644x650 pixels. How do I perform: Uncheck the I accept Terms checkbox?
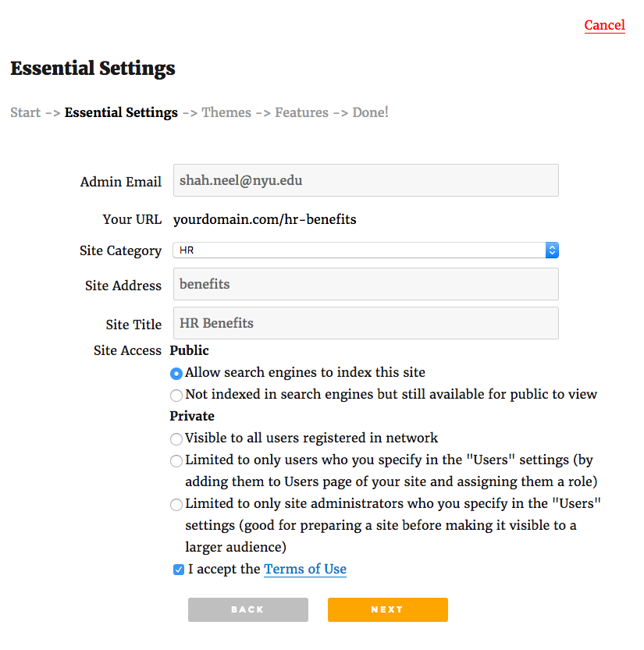[x=179, y=570]
